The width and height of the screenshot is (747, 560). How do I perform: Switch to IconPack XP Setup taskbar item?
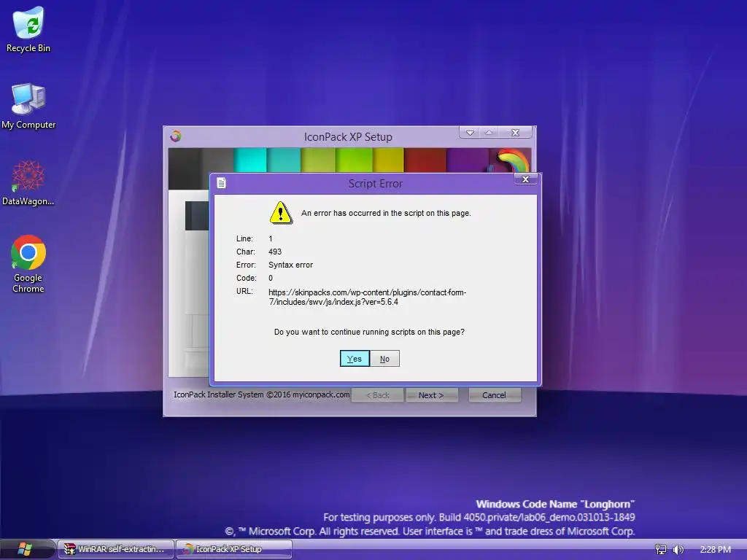(234, 549)
